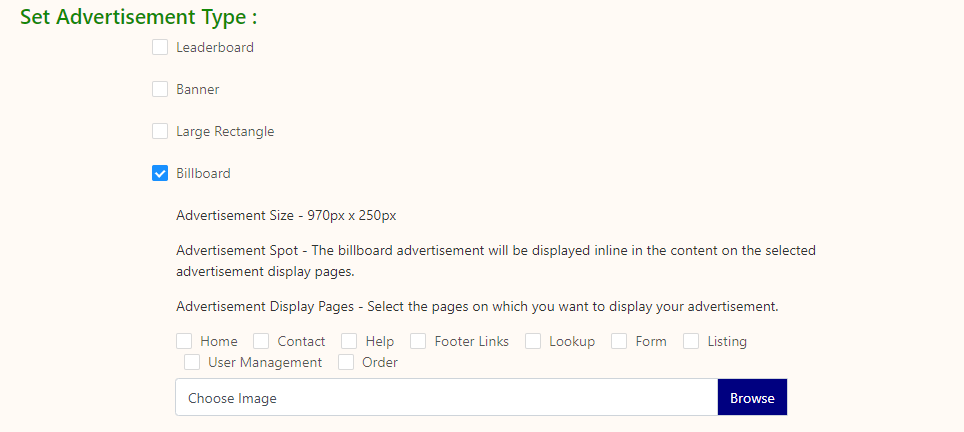The width and height of the screenshot is (964, 432).
Task: Check the User Management checkbox
Action: [192, 362]
